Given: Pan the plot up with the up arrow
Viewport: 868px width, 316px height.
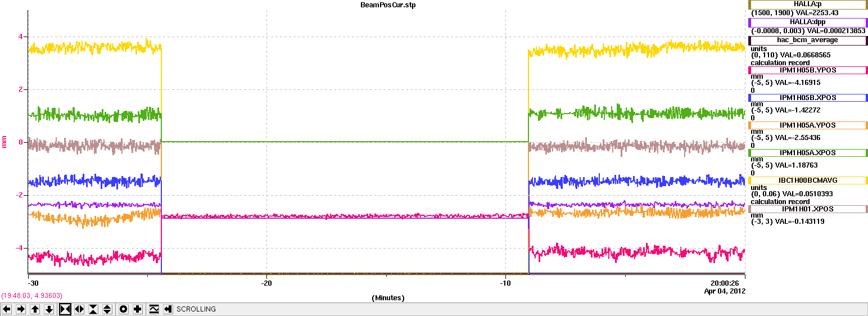Looking at the screenshot, I should (x=35, y=309).
